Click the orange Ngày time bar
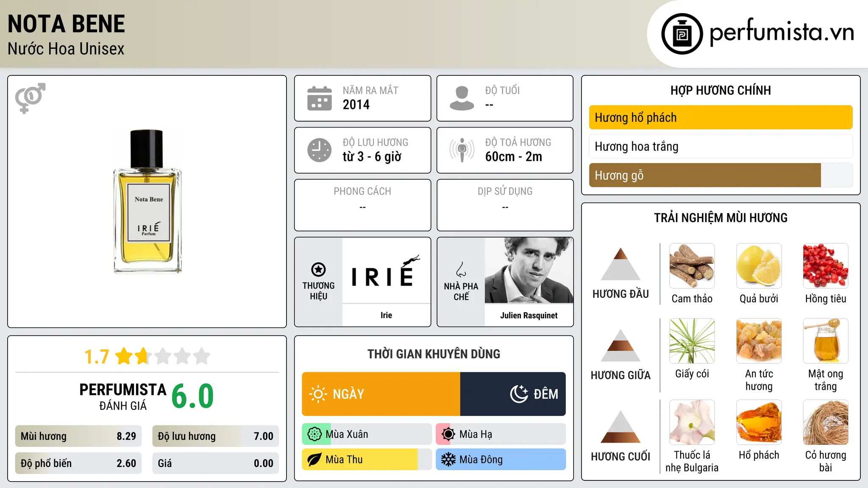Image resolution: width=868 pixels, height=488 pixels. (381, 394)
